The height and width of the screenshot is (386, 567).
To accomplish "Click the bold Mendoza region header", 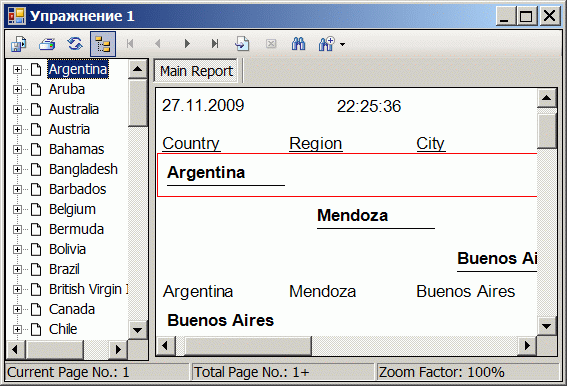I will pyautogui.click(x=353, y=215).
